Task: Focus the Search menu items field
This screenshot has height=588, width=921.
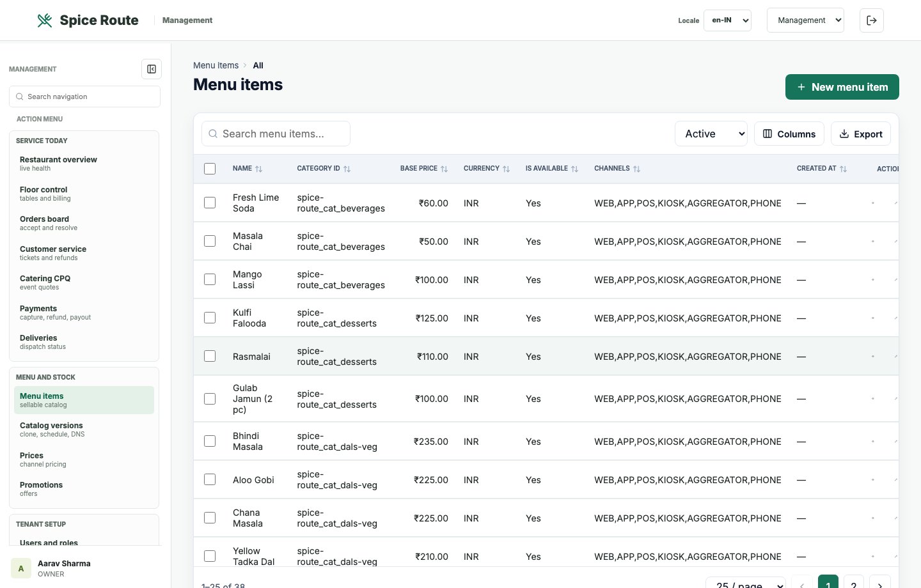Action: pyautogui.click(x=276, y=134)
